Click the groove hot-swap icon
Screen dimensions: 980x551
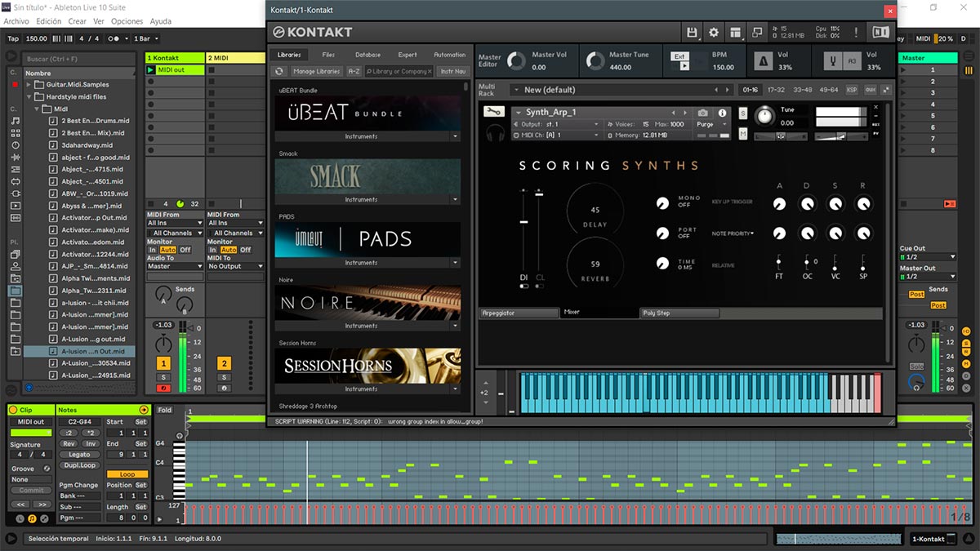pyautogui.click(x=47, y=469)
